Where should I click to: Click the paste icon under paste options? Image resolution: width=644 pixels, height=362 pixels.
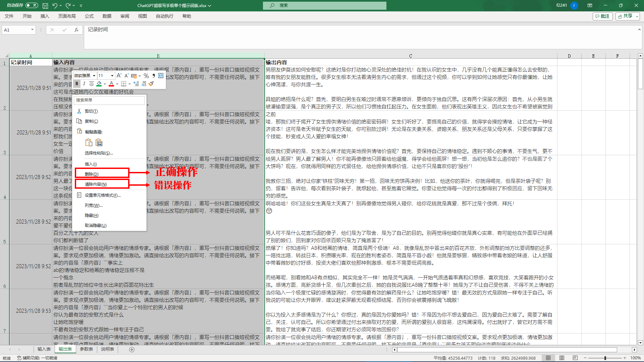89,142
